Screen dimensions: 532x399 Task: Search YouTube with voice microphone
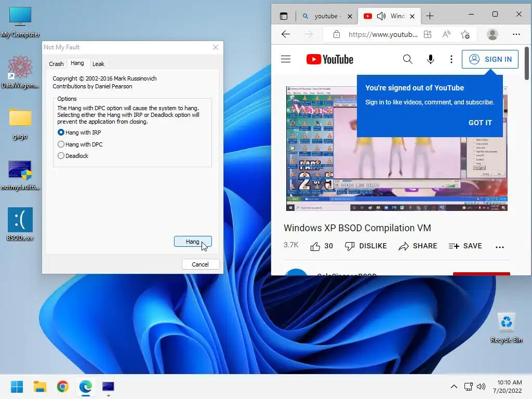pos(430,59)
